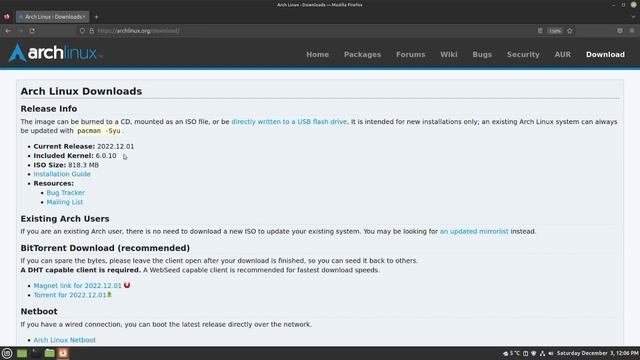
Task: Open the Security navigation item
Action: coord(523,54)
